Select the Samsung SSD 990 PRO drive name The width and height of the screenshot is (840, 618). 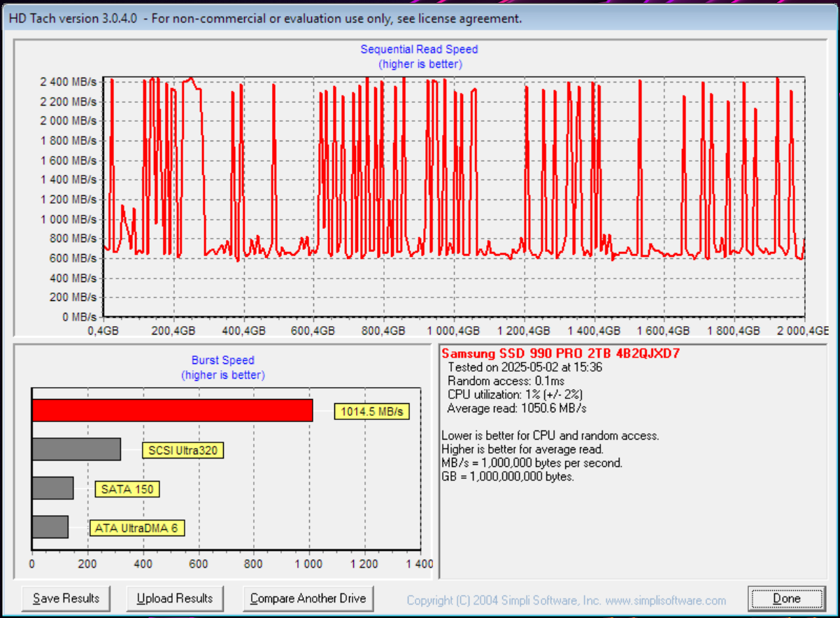560,354
